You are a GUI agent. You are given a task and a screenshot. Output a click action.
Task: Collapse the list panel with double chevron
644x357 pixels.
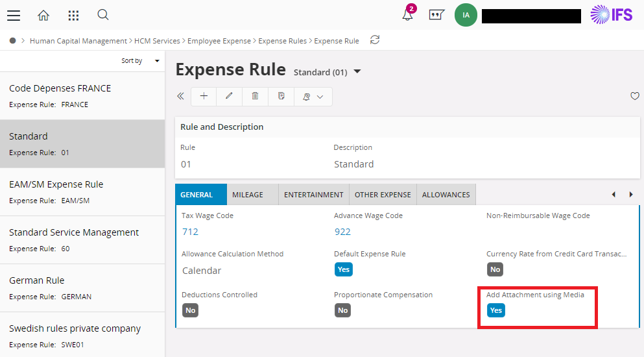tap(181, 96)
